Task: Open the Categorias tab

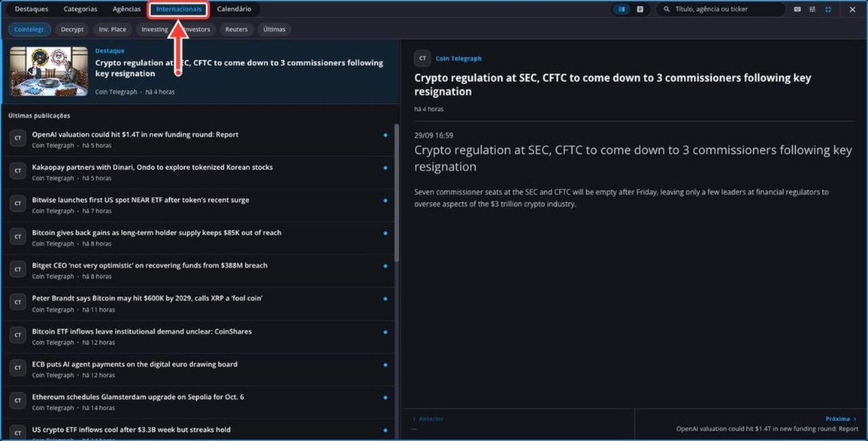Action: tap(80, 9)
